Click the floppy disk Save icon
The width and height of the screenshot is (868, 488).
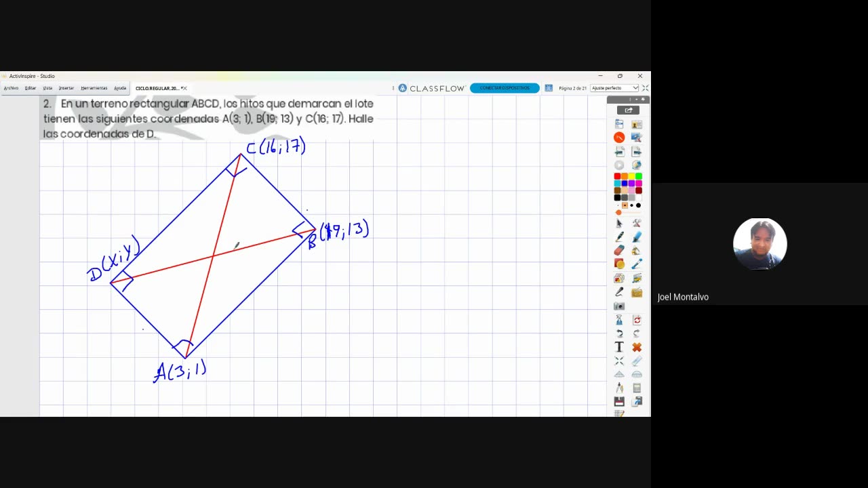[x=619, y=401]
